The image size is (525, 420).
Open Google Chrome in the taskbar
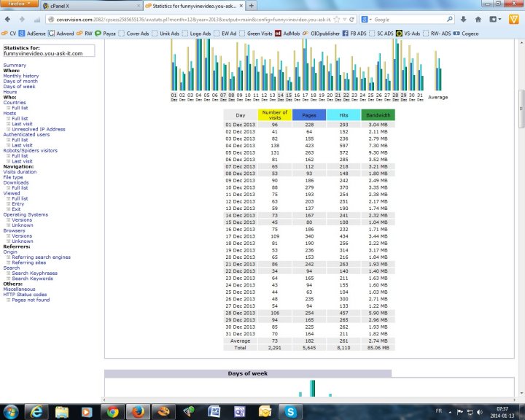[x=113, y=411]
